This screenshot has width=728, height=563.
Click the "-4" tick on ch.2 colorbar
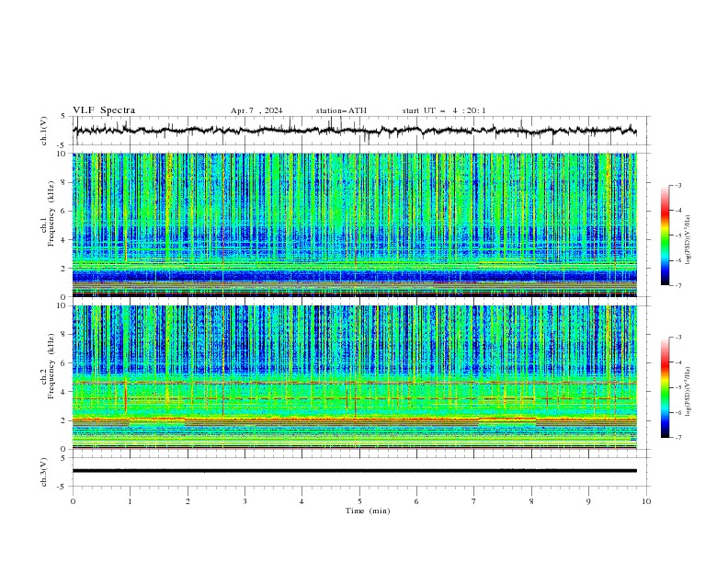(x=678, y=362)
